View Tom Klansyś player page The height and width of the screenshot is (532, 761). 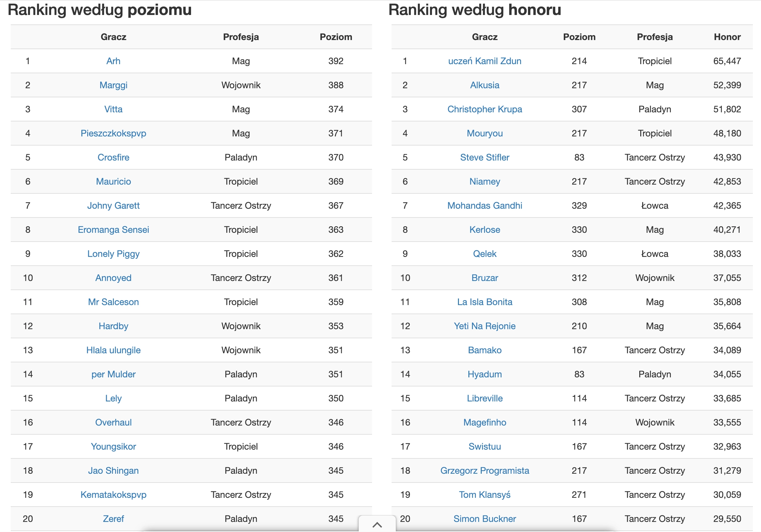485,495
